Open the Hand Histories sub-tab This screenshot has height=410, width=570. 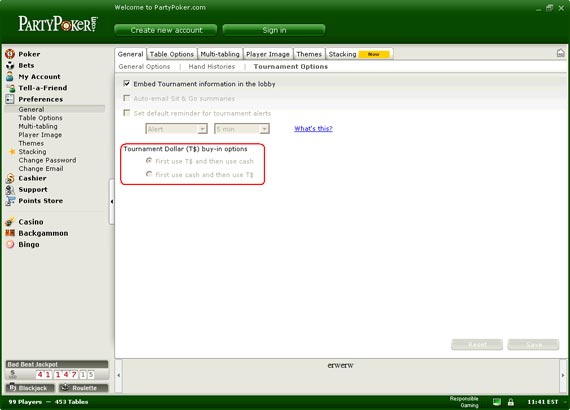(x=212, y=67)
